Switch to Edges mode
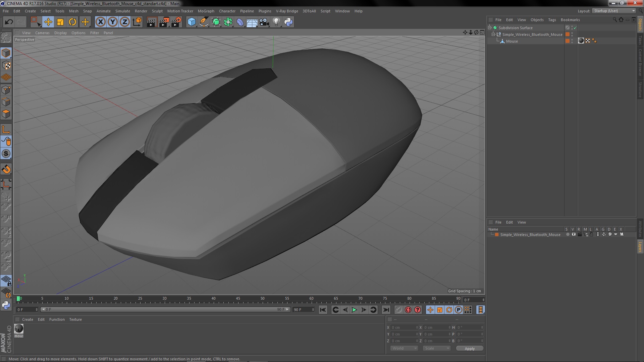Image resolution: width=644 pixels, height=362 pixels. (x=6, y=102)
